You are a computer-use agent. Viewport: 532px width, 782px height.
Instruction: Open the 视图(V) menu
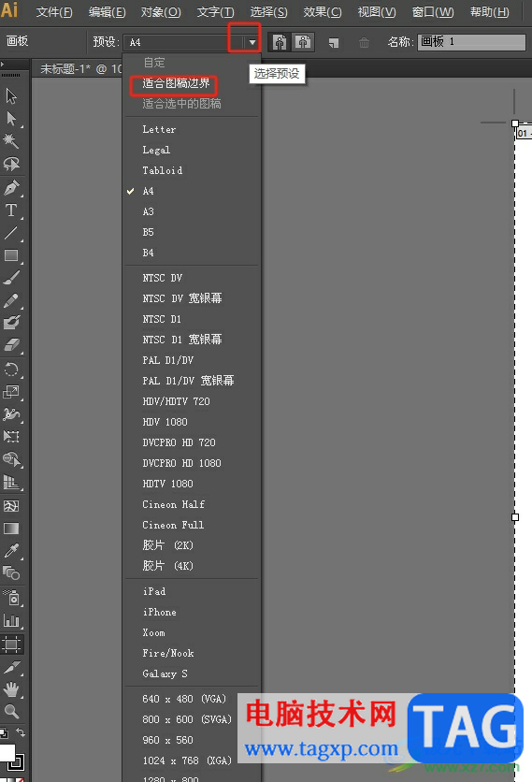pyautogui.click(x=377, y=11)
